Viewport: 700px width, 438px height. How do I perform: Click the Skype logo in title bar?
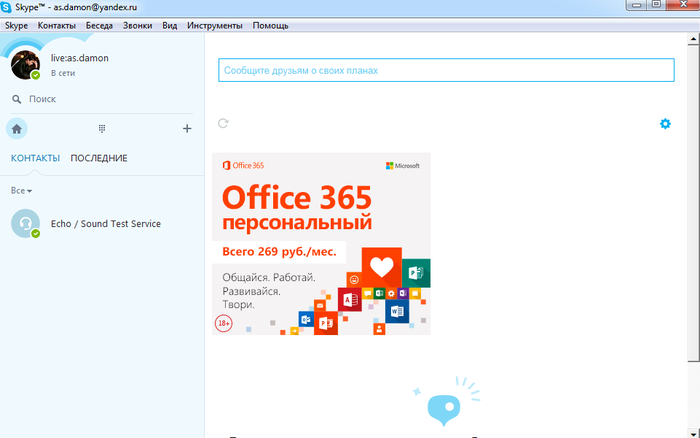(6, 7)
